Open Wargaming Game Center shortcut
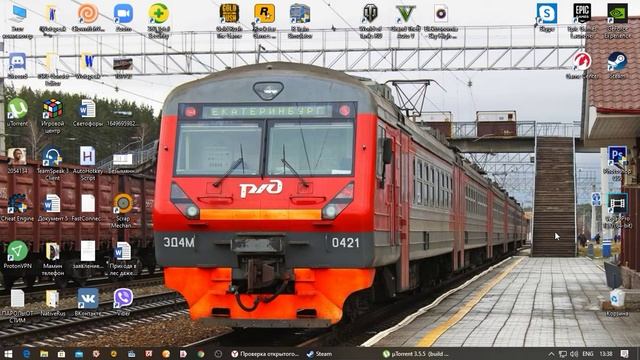 coord(582,61)
